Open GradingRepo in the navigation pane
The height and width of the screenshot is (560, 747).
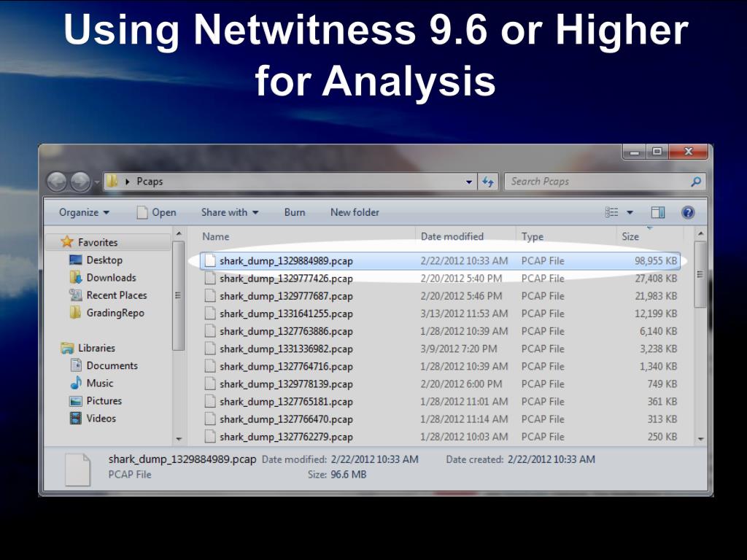tap(115, 313)
